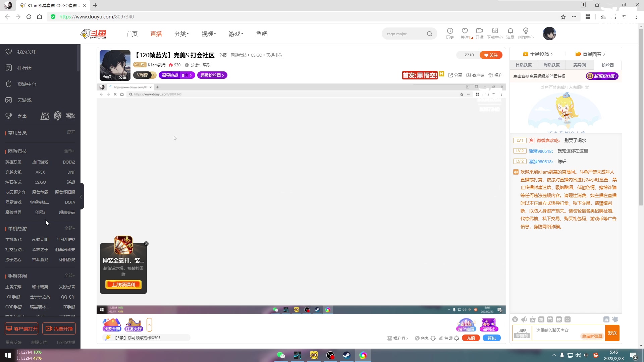644x362 pixels.
Task: Click the search magnifier icon
Action: 429,34
